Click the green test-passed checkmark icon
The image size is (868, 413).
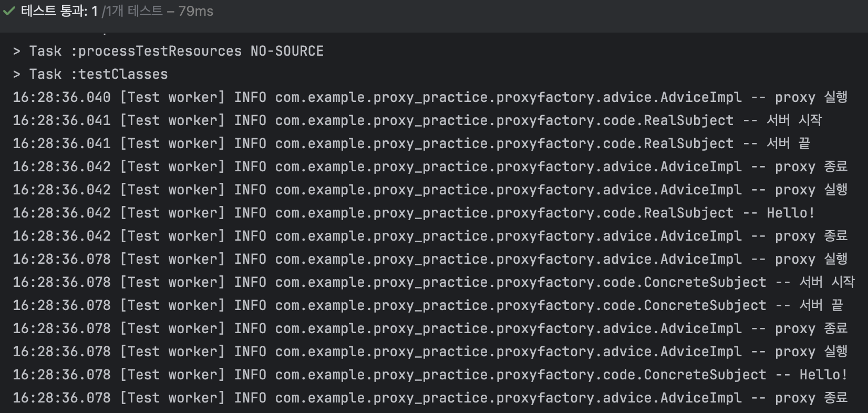pyautogui.click(x=9, y=11)
